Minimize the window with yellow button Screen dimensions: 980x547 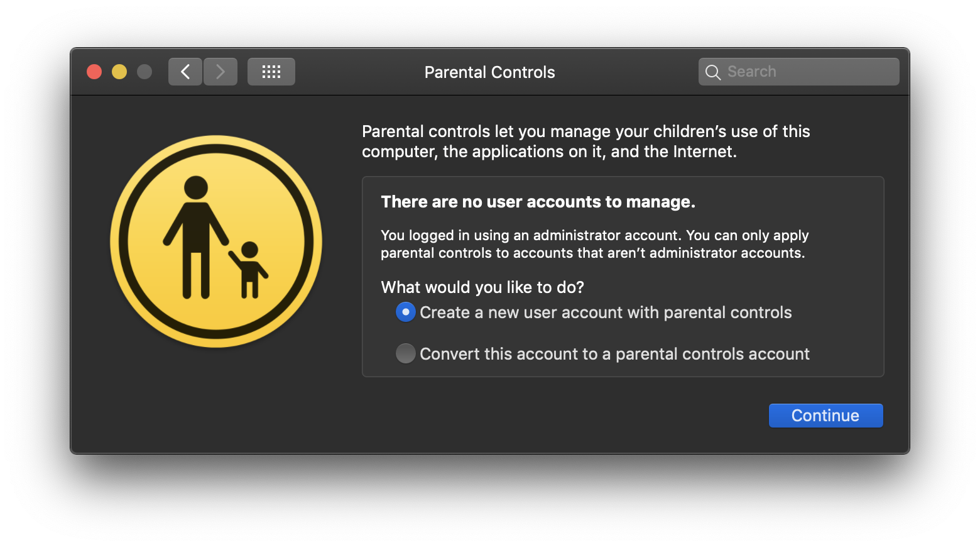point(119,72)
